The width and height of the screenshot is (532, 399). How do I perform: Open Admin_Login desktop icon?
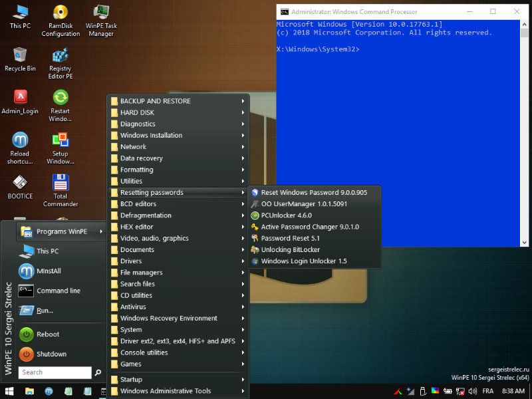click(x=20, y=102)
